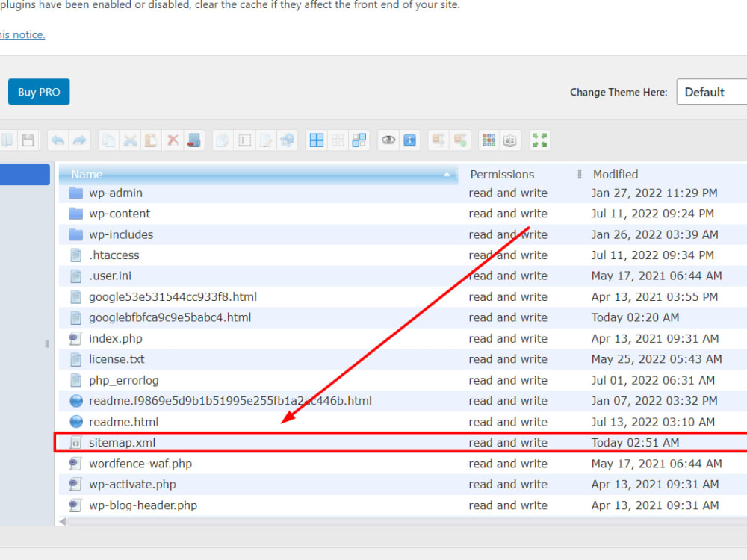The width and height of the screenshot is (747, 560).
Task: Click the dismiss notice link
Action: point(22,35)
